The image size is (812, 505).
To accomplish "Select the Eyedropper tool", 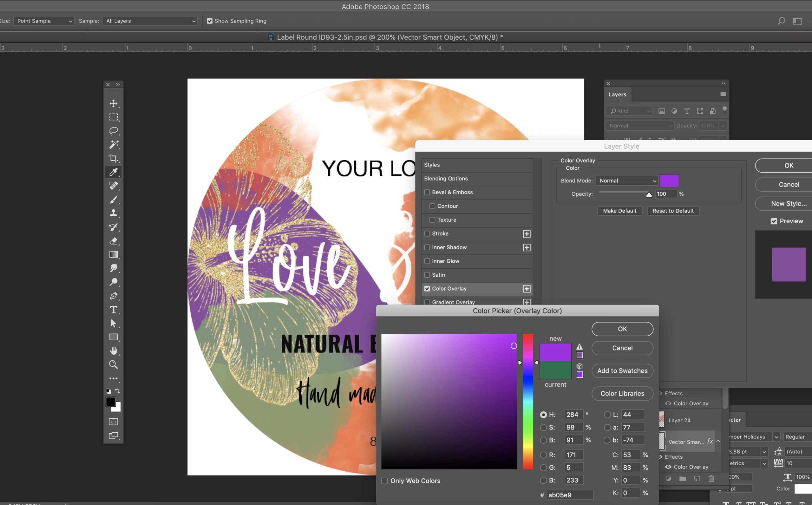I will [114, 172].
